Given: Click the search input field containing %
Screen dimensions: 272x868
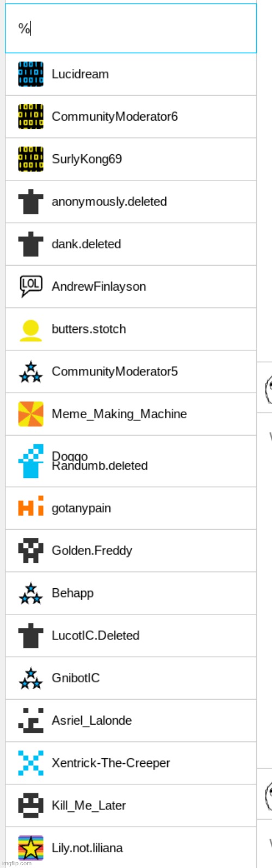Looking at the screenshot, I should click(131, 28).
